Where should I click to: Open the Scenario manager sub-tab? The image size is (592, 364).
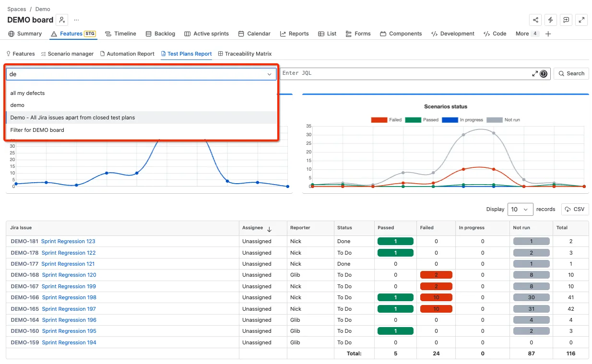point(67,54)
